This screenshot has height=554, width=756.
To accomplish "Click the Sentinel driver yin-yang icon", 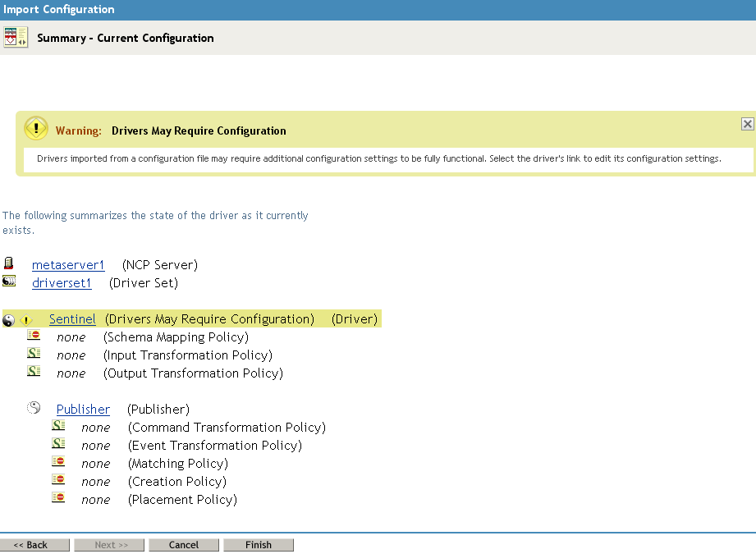I will pos(9,319).
